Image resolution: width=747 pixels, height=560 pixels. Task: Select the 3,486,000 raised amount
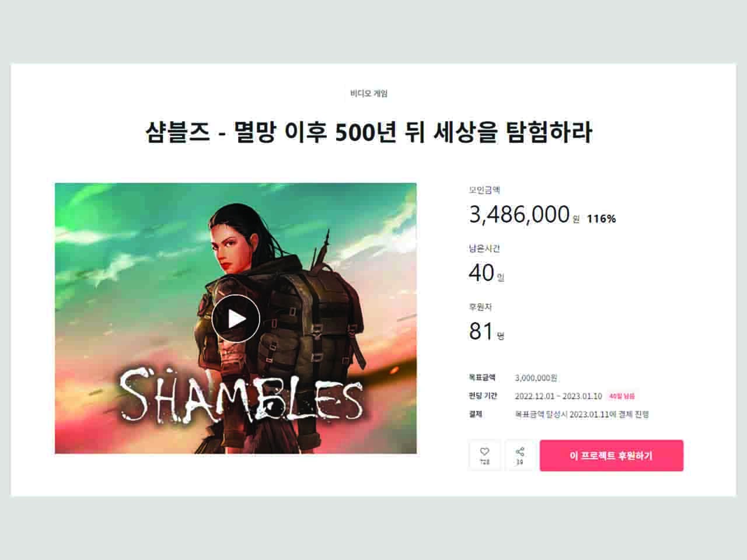pyautogui.click(x=519, y=214)
